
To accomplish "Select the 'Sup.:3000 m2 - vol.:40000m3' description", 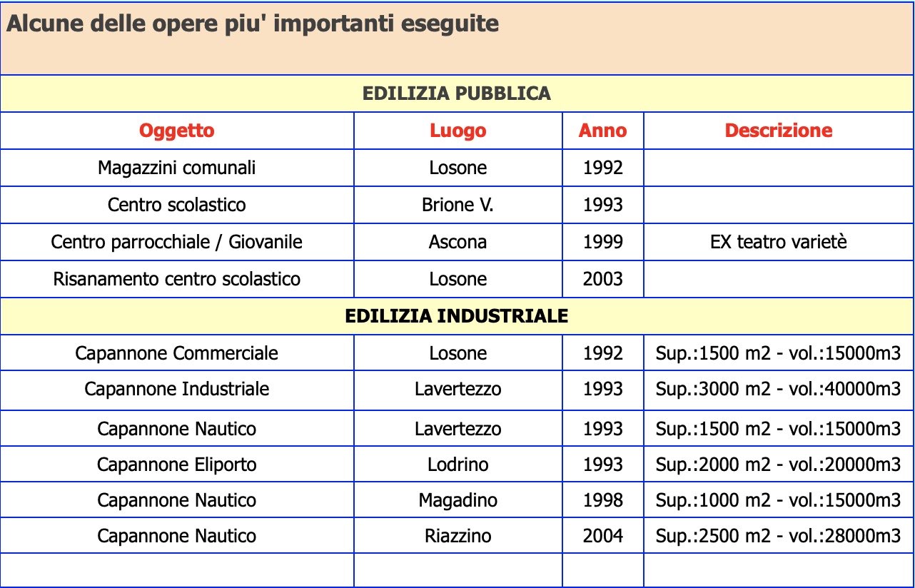I will tap(779, 389).
